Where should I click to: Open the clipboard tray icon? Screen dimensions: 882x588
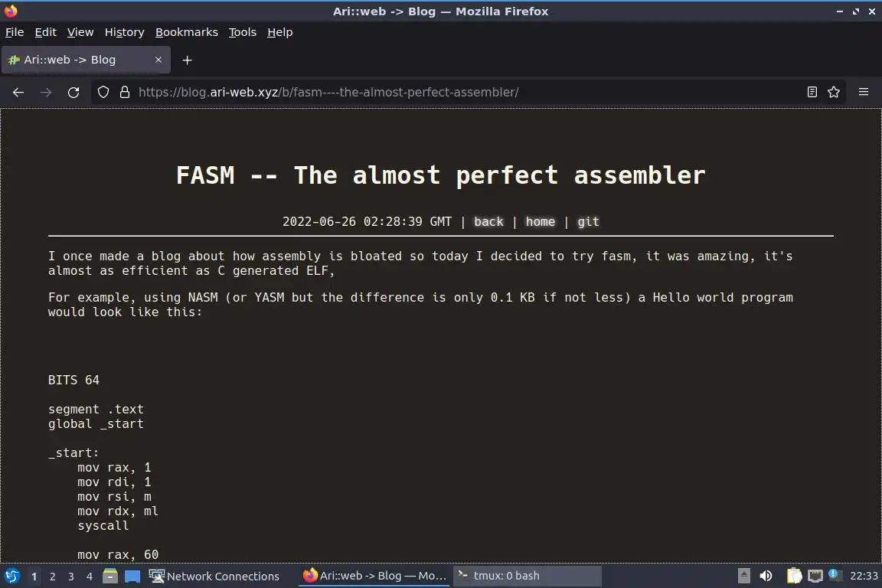click(x=794, y=576)
